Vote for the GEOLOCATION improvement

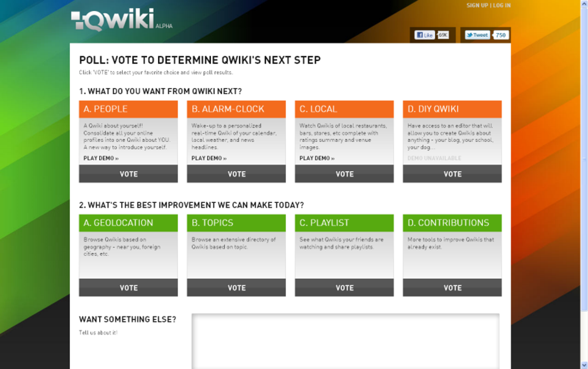click(128, 288)
